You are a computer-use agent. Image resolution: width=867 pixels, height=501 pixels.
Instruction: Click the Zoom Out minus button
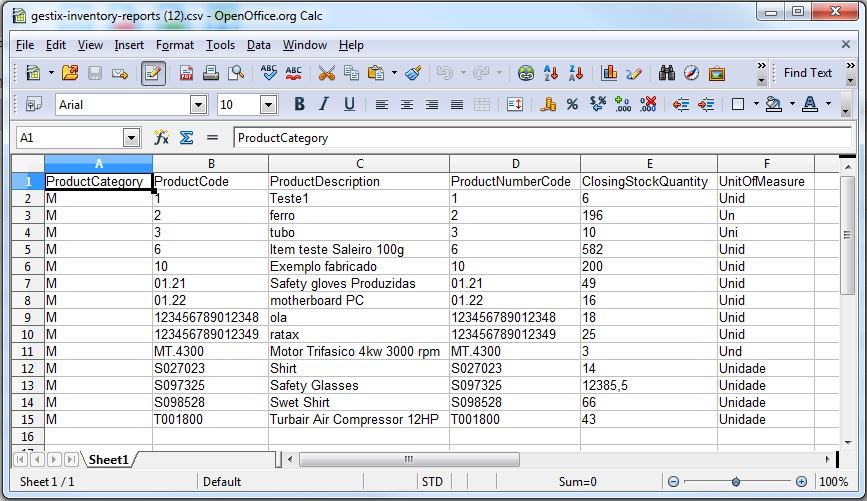(x=673, y=482)
